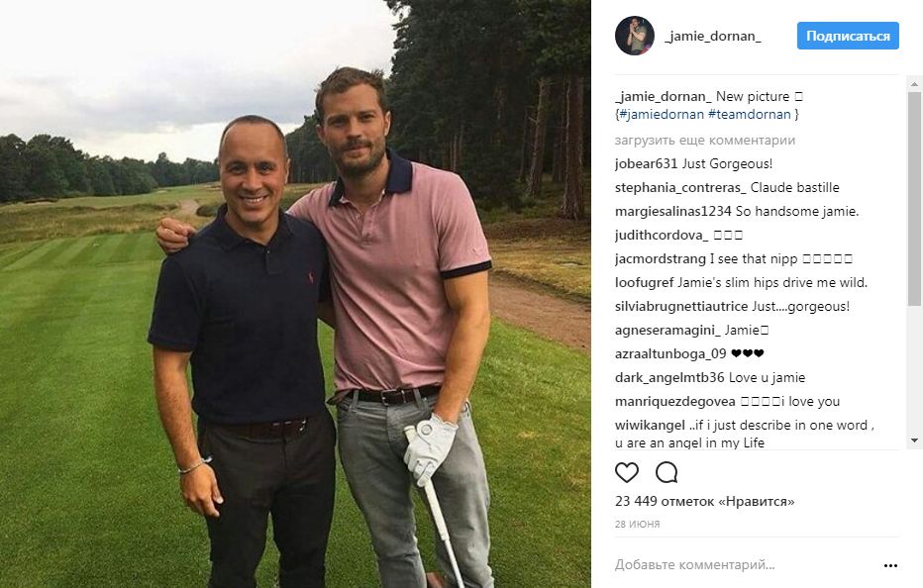Open the #jamiedornan hashtag

pos(662,114)
